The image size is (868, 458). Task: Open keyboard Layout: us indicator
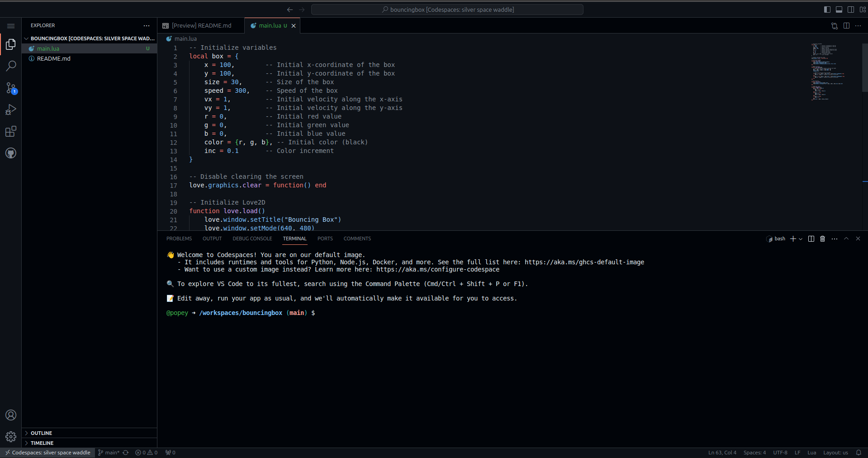click(x=835, y=453)
